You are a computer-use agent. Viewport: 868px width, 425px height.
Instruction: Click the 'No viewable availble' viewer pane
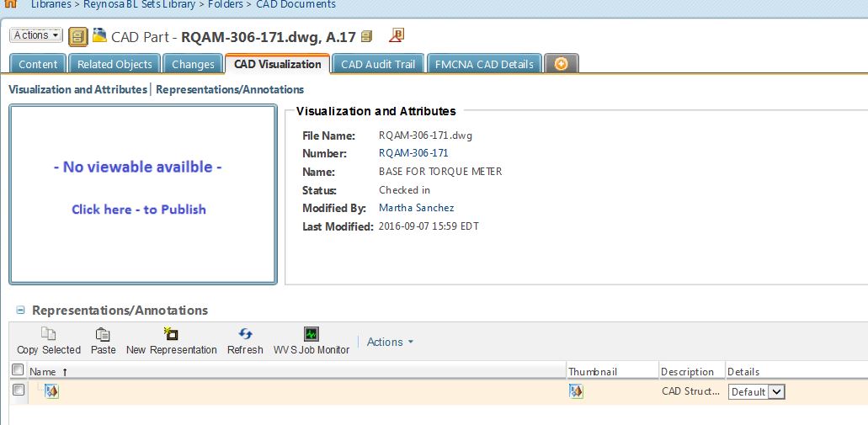pyautogui.click(x=143, y=194)
